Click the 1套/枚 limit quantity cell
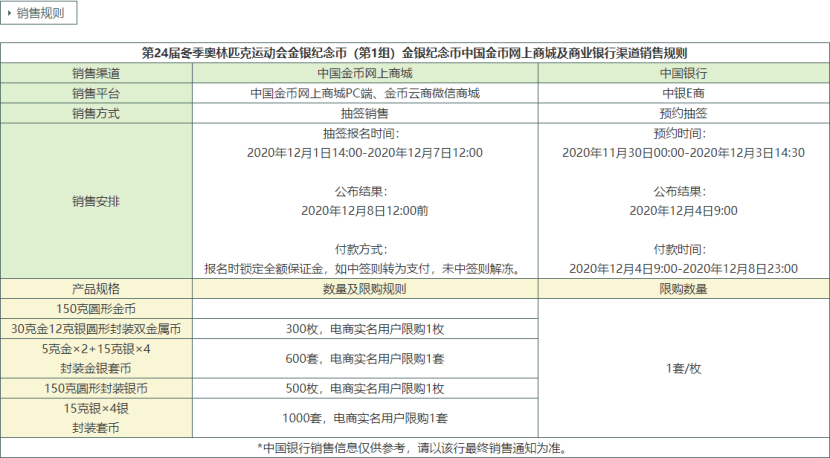Viewport: 830px width, 458px height. pyautogui.click(x=684, y=368)
